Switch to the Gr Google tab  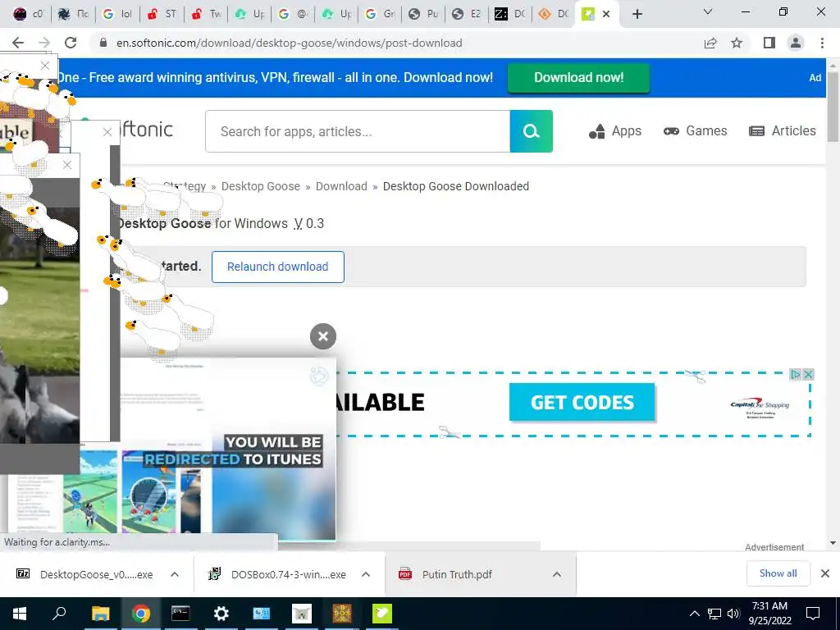coord(380,14)
